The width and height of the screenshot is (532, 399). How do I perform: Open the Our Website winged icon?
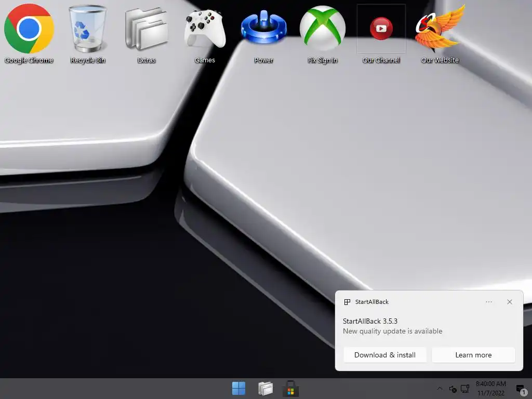(440, 33)
